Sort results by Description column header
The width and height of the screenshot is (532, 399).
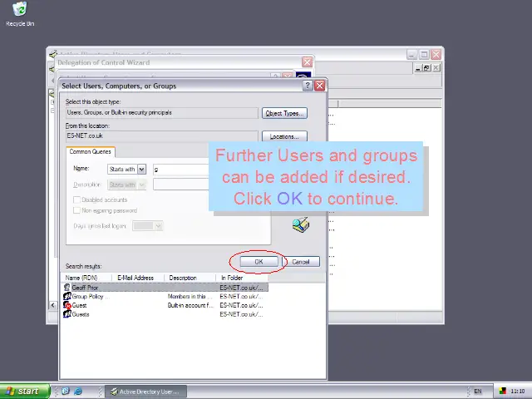click(x=190, y=278)
